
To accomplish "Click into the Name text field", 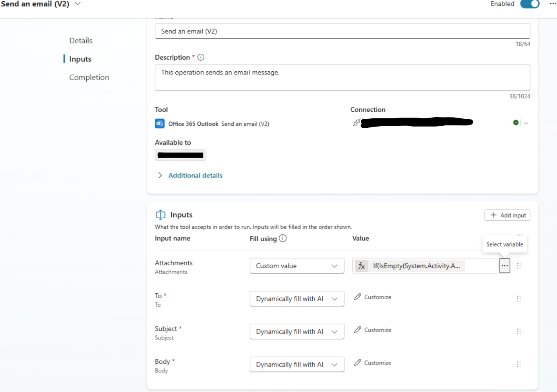I will pos(342,31).
